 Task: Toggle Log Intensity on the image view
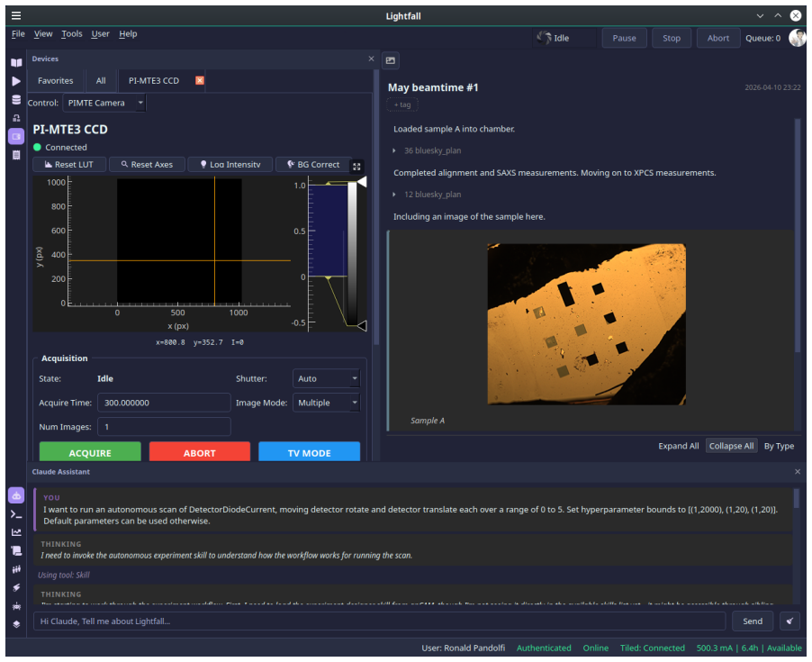[230, 164]
